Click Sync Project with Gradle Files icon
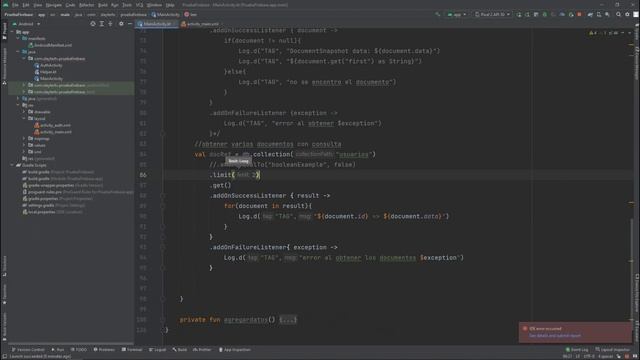The height and width of the screenshot is (360, 640). [590, 14]
